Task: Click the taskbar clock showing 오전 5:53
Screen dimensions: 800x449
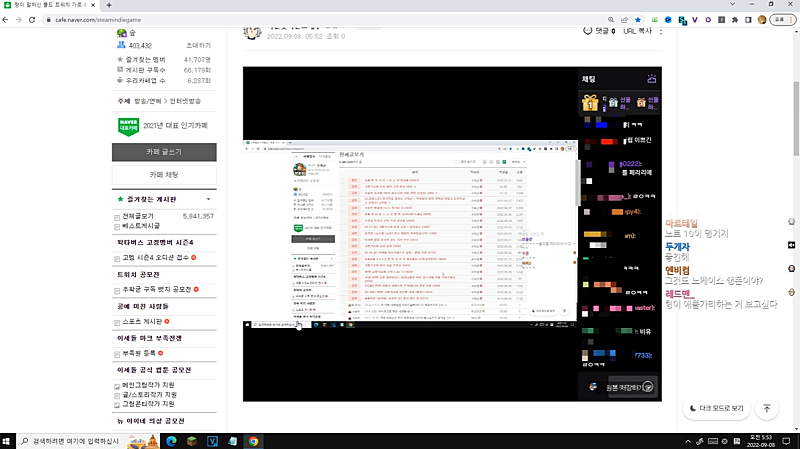Action: coord(761,441)
